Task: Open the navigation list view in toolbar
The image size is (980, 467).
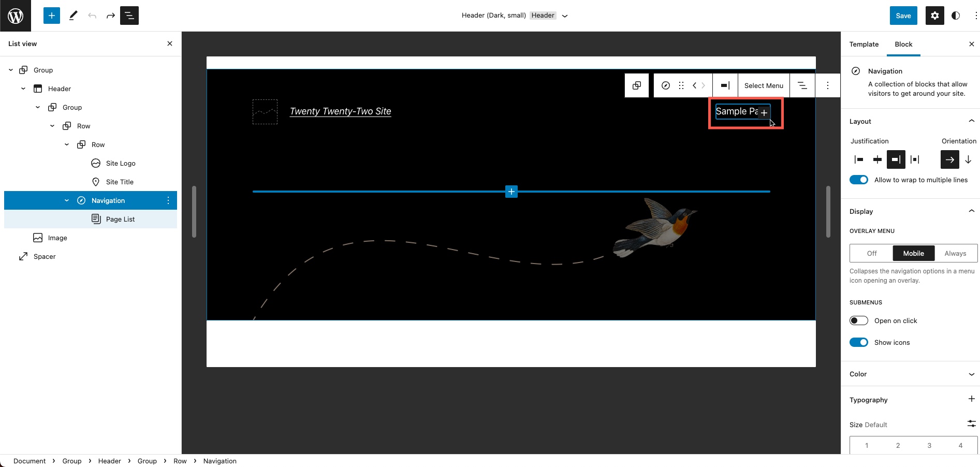Action: tap(802, 85)
